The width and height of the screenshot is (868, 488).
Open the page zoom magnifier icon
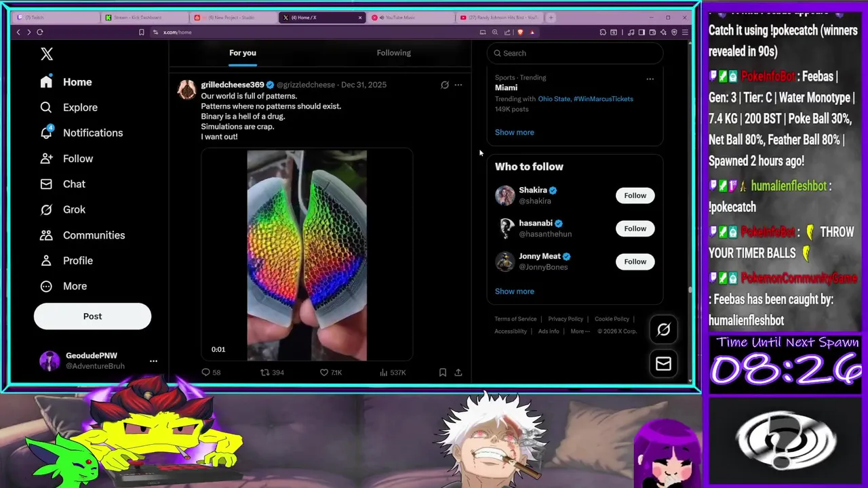click(x=495, y=32)
